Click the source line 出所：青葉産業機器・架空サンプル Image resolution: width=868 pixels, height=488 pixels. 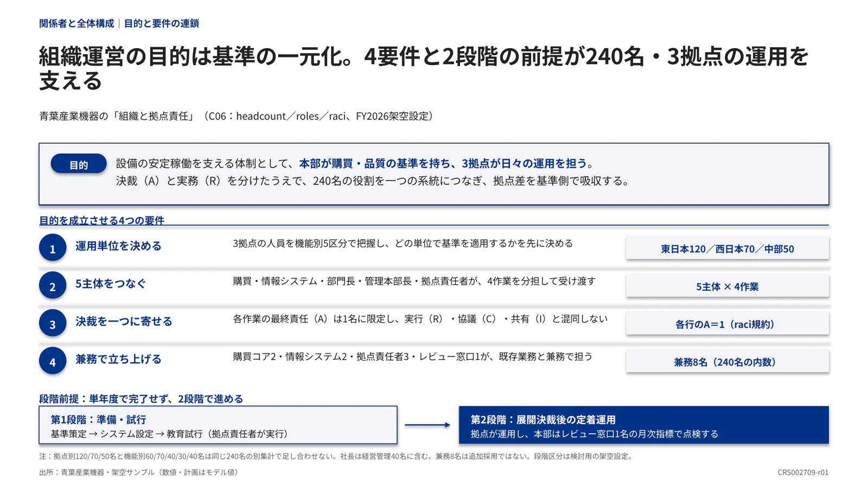[x=140, y=472]
